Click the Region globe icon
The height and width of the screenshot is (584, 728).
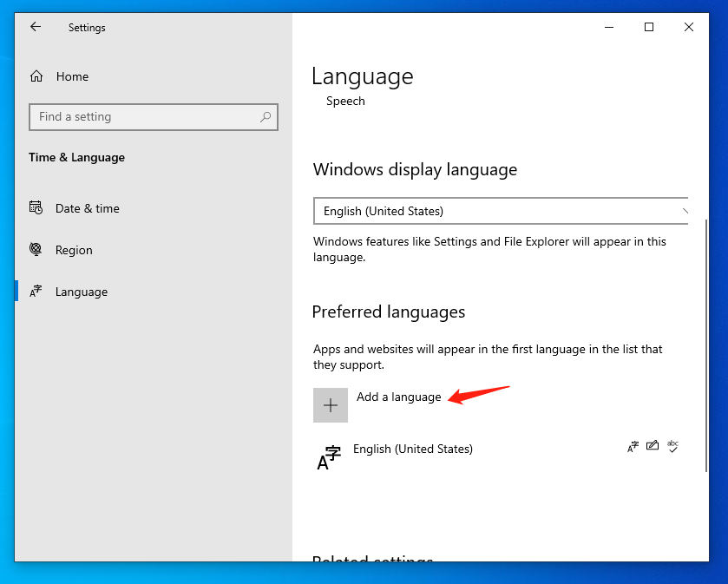click(x=36, y=250)
